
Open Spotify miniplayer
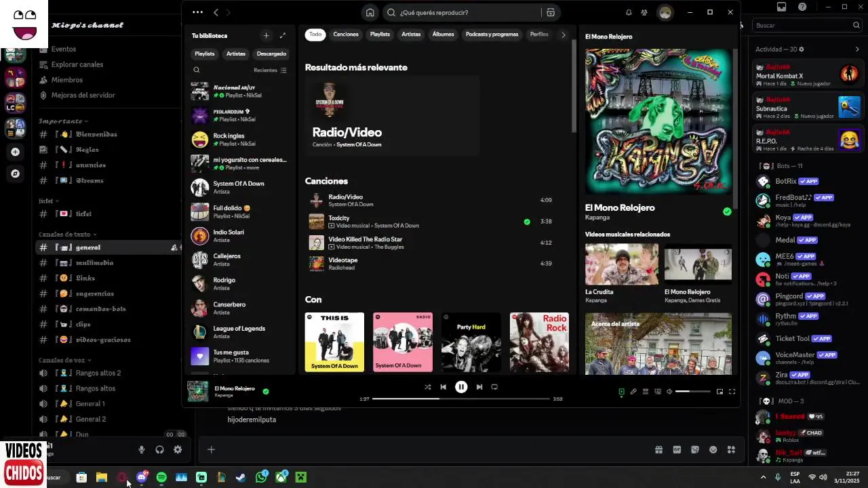click(x=719, y=391)
